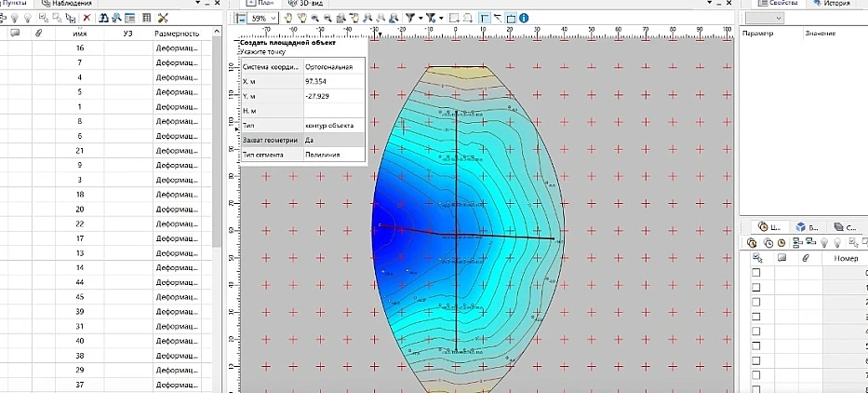
Task: Click the red X delete icon
Action: tap(87, 18)
